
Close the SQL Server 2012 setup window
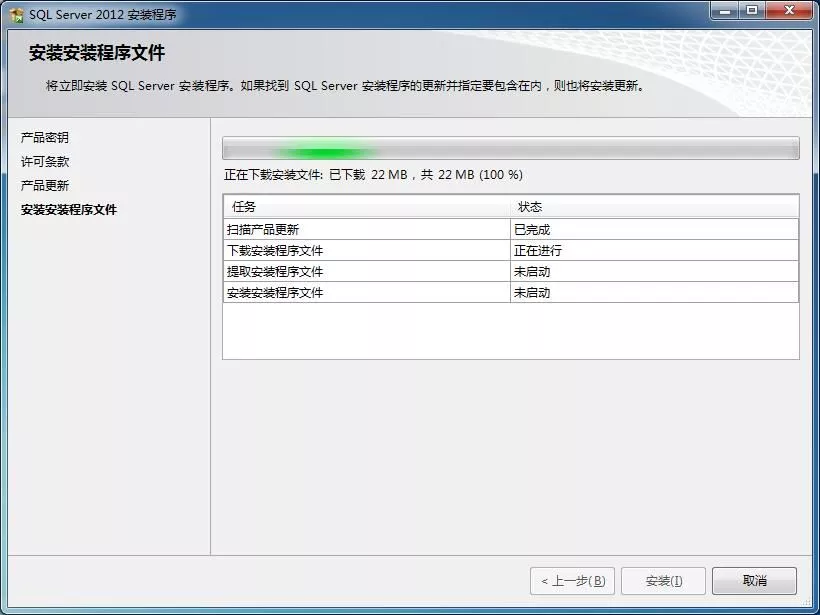[790, 10]
